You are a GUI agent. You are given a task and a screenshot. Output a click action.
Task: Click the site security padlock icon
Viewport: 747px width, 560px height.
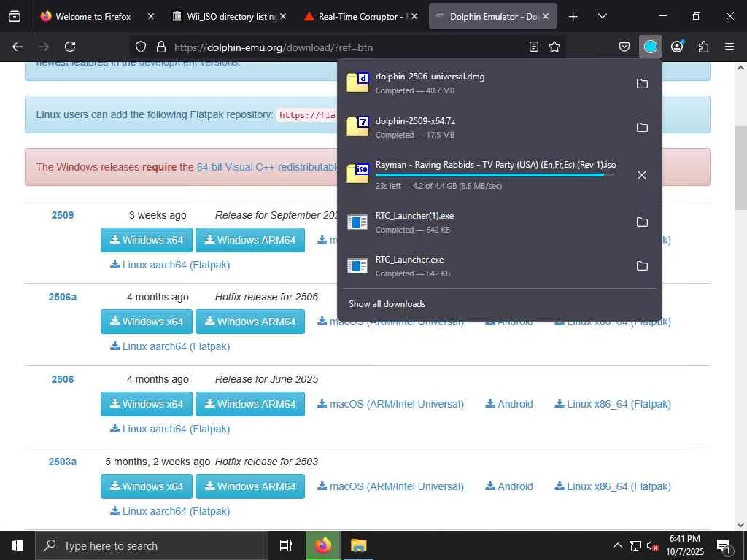pyautogui.click(x=161, y=47)
